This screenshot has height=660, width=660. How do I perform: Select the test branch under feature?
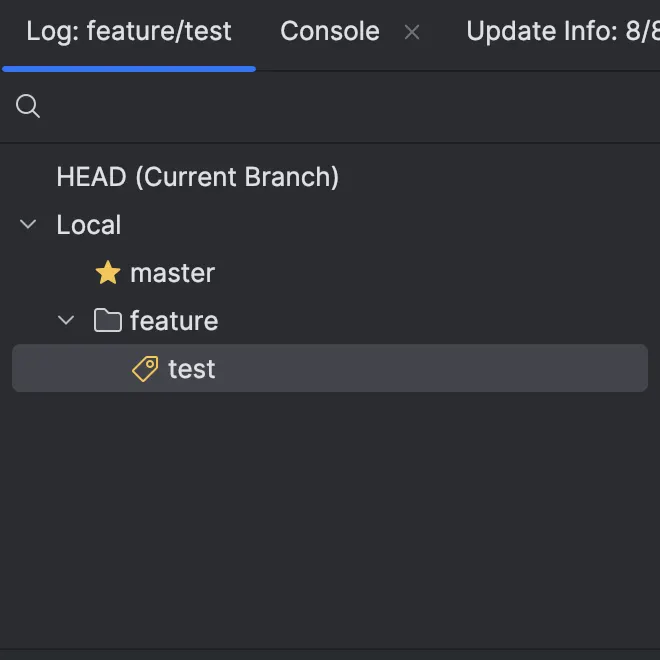coord(191,369)
